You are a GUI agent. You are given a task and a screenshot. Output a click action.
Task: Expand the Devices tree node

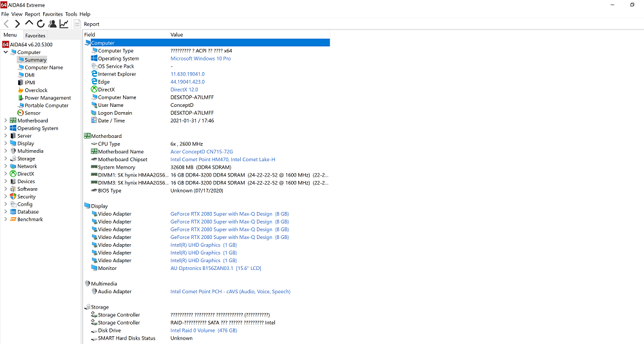(x=6, y=181)
